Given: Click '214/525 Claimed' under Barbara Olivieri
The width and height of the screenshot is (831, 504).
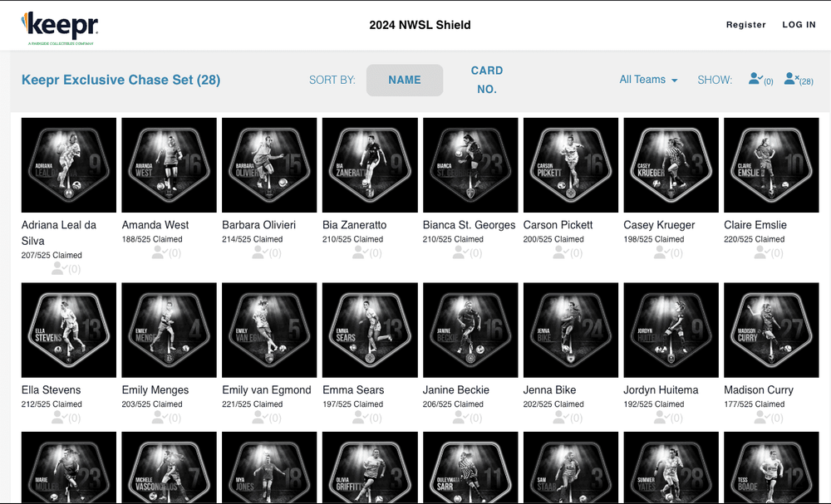Looking at the screenshot, I should (x=253, y=239).
